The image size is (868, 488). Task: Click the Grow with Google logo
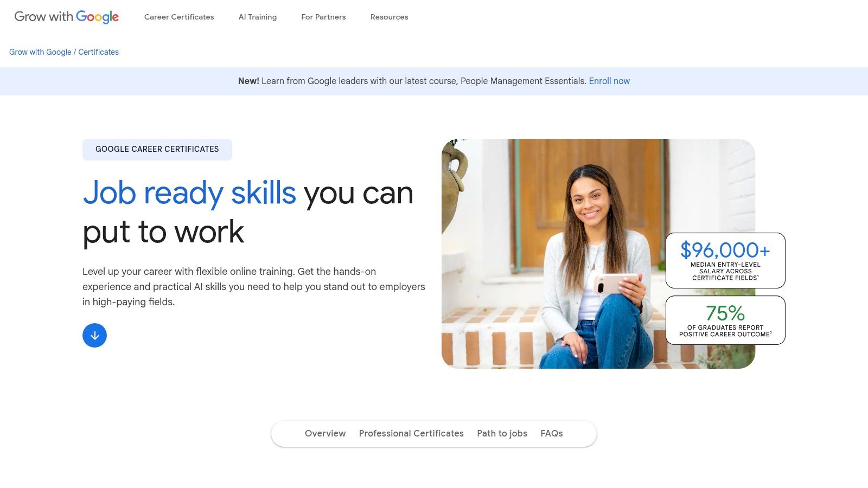(66, 17)
